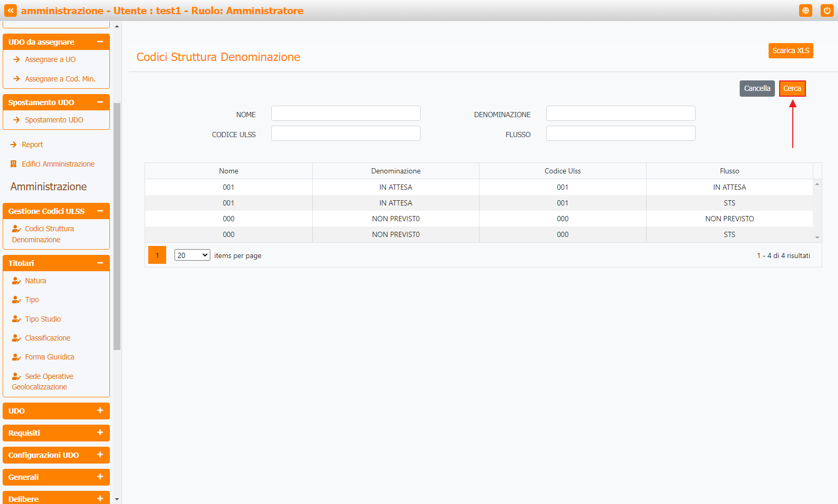Open the items per page dropdown
The image size is (838, 504).
[192, 255]
